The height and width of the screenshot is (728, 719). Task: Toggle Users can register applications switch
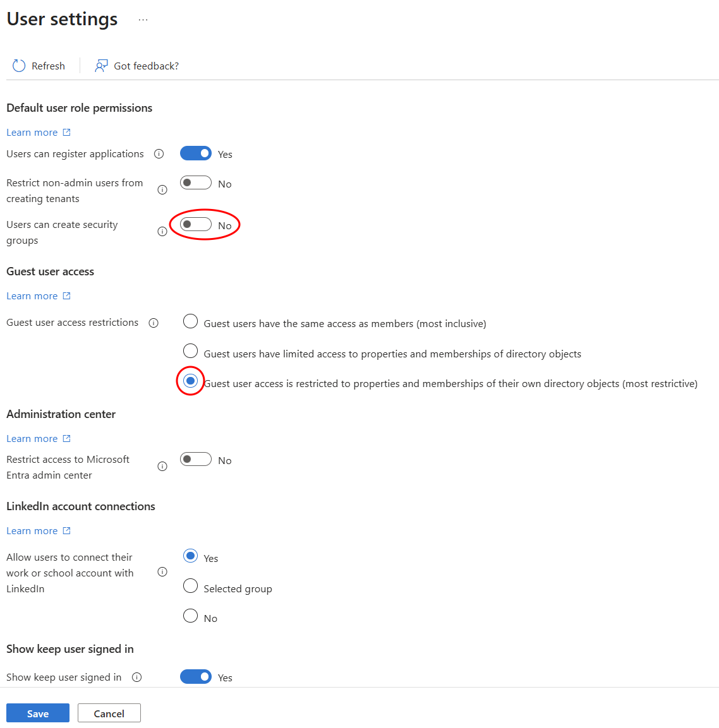click(196, 153)
